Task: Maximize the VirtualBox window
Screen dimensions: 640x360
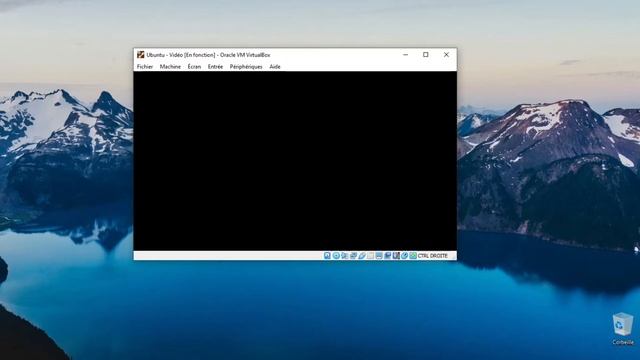Action: tap(426, 55)
